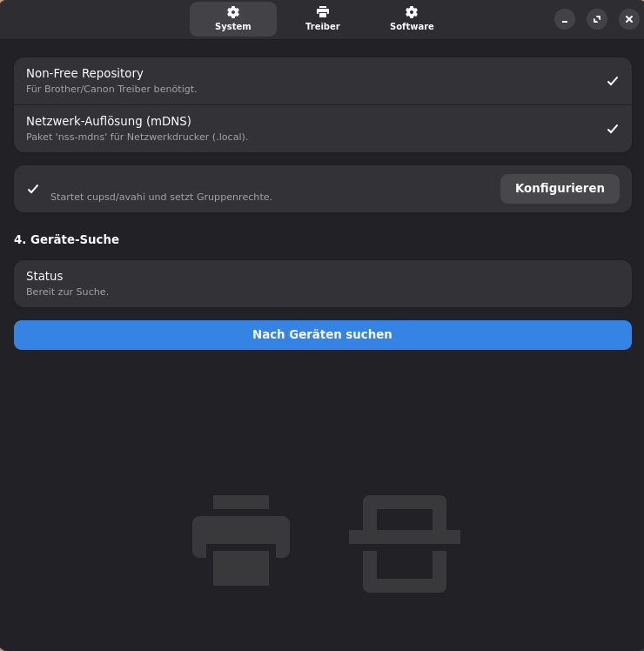Image resolution: width=644 pixels, height=651 pixels.
Task: Open the Software tab label
Action: click(x=412, y=27)
